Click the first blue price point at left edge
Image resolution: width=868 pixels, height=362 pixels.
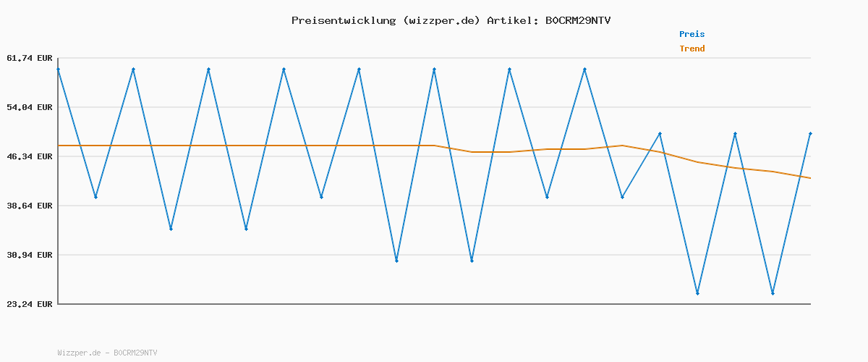(x=58, y=69)
